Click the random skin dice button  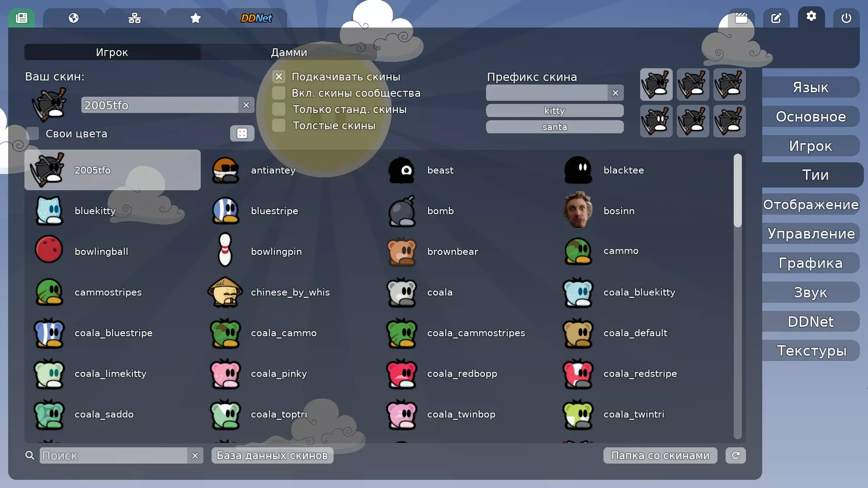242,133
